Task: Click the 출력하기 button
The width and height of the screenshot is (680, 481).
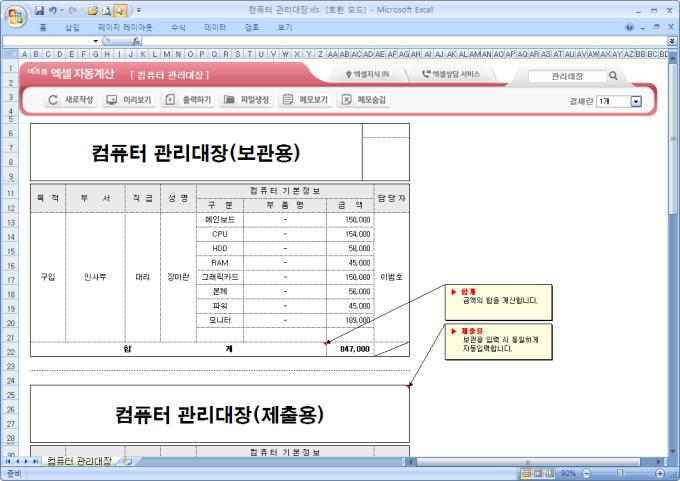Action: pos(188,100)
